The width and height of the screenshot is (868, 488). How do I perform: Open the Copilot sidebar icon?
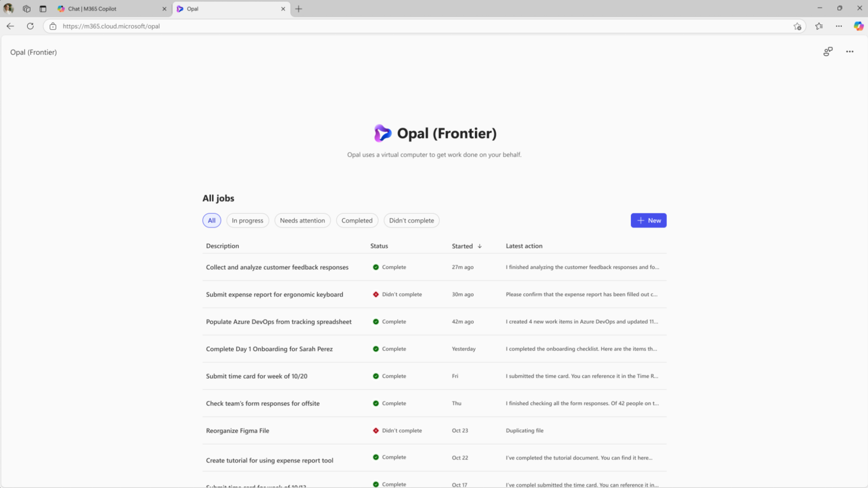coord(858,26)
